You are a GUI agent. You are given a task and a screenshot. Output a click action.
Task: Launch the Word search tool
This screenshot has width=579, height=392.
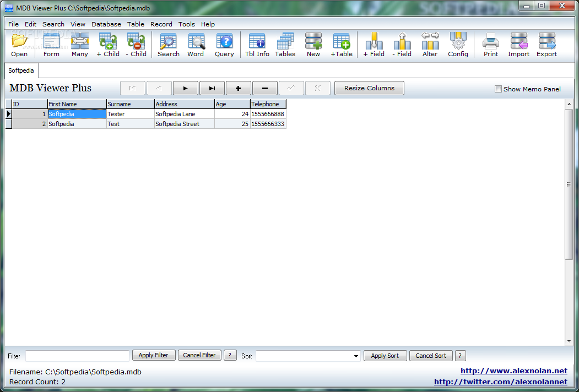coord(196,45)
